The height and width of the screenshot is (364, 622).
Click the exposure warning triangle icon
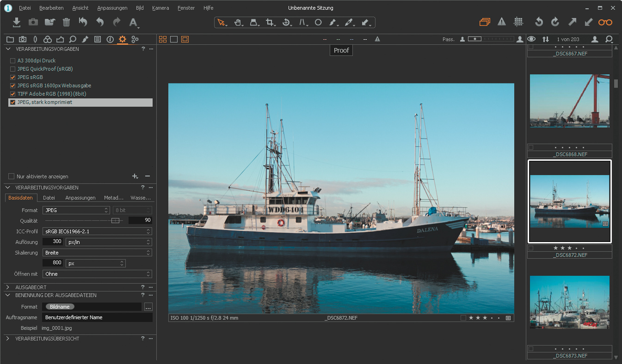[x=502, y=22]
